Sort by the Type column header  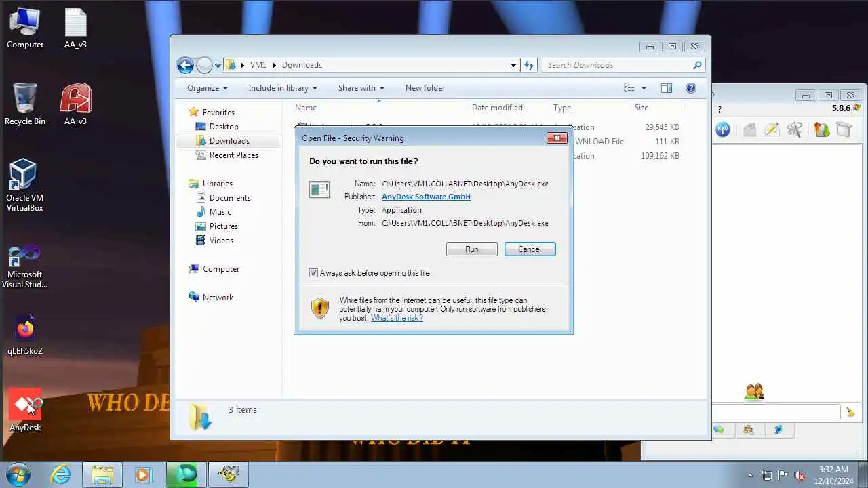point(562,108)
